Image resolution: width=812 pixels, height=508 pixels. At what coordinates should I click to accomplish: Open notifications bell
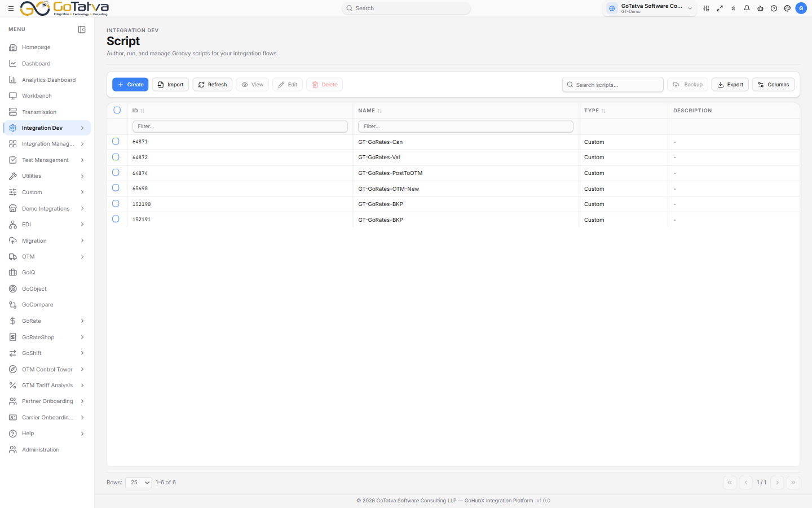coord(747,8)
